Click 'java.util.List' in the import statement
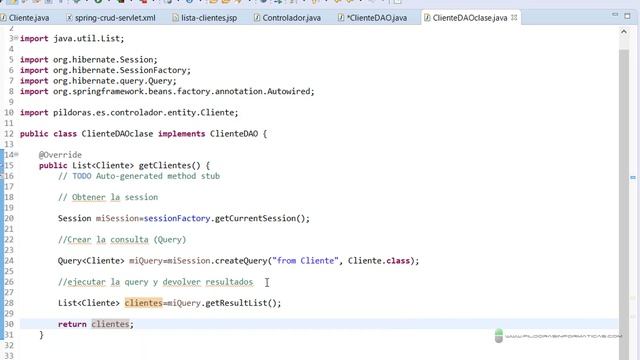Viewport: 640px width, 360px height. pyautogui.click(x=86, y=38)
